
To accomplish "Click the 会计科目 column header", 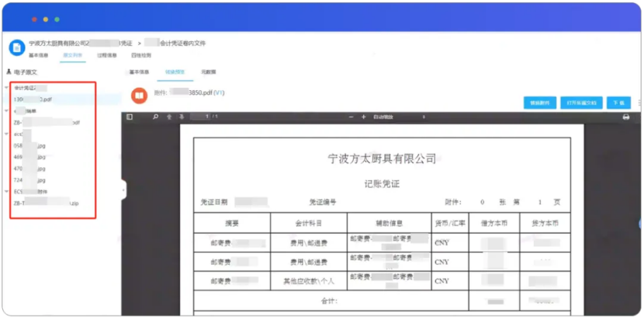I will pos(309,224).
